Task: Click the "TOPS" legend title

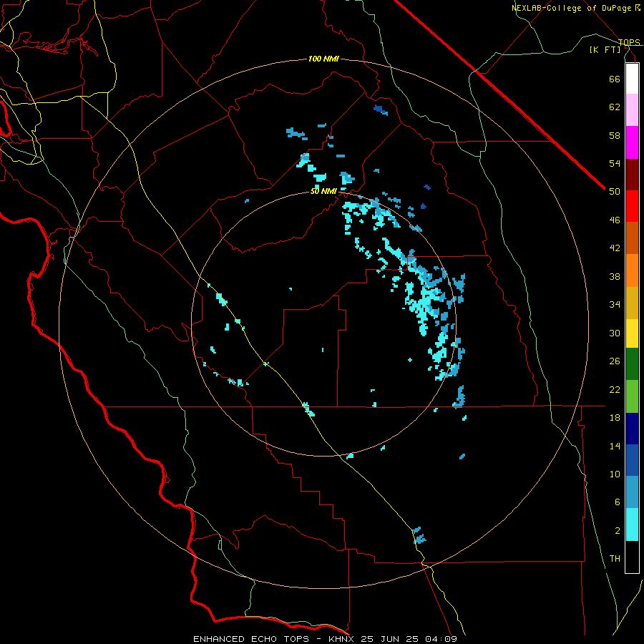Action: pos(629,42)
